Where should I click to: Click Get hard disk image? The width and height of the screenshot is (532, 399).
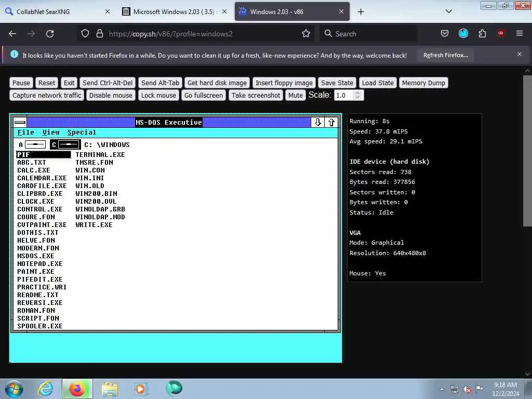tap(217, 83)
